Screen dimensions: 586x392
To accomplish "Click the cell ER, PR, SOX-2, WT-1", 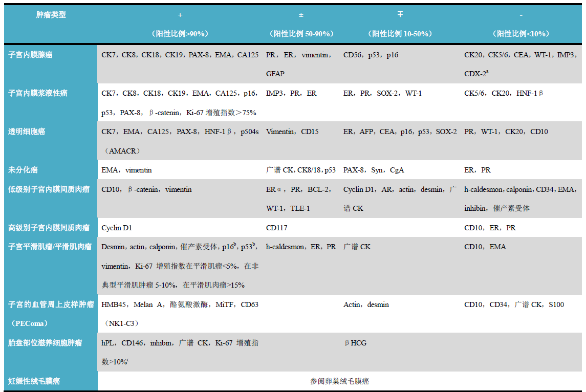I will click(382, 94).
